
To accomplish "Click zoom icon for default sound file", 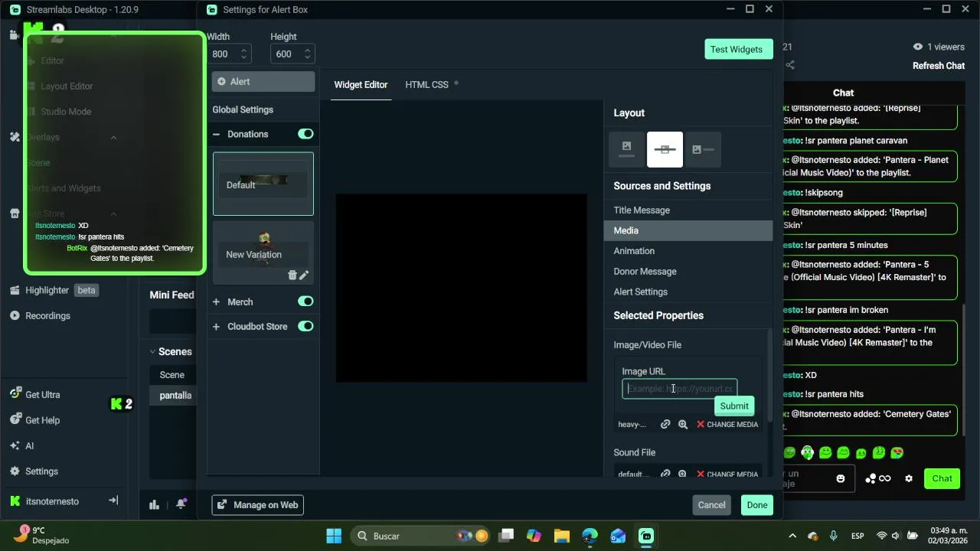I will (683, 474).
